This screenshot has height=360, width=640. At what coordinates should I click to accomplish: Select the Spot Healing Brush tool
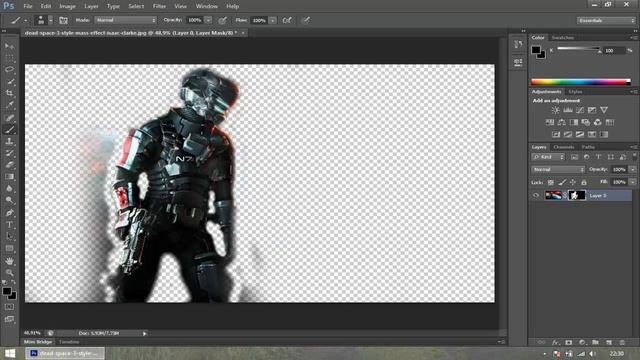click(9, 118)
